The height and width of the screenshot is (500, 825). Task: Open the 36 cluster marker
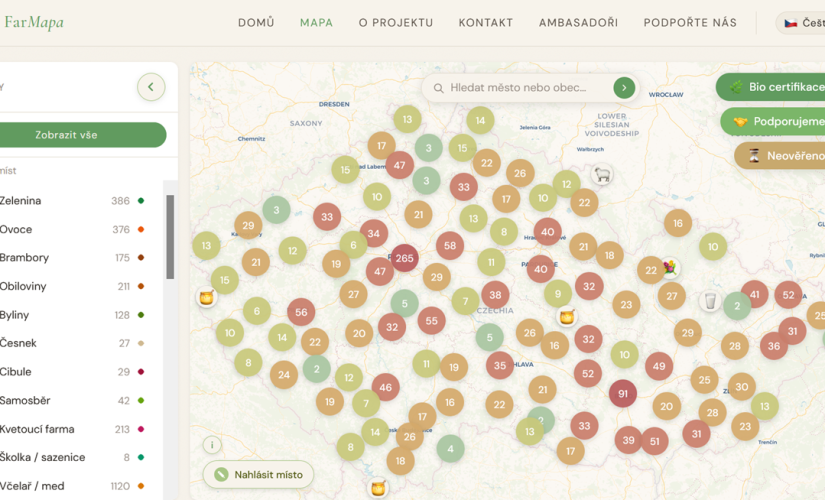coord(774,346)
